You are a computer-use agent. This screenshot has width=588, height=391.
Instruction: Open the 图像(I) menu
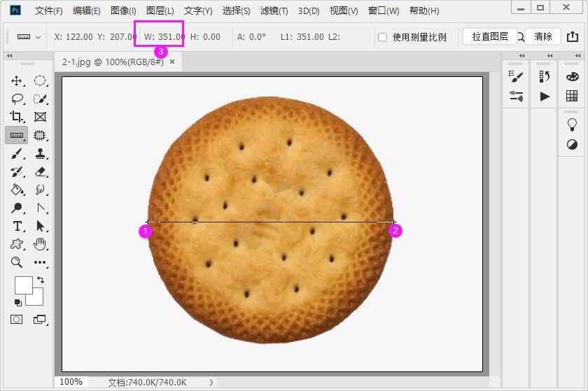point(123,11)
